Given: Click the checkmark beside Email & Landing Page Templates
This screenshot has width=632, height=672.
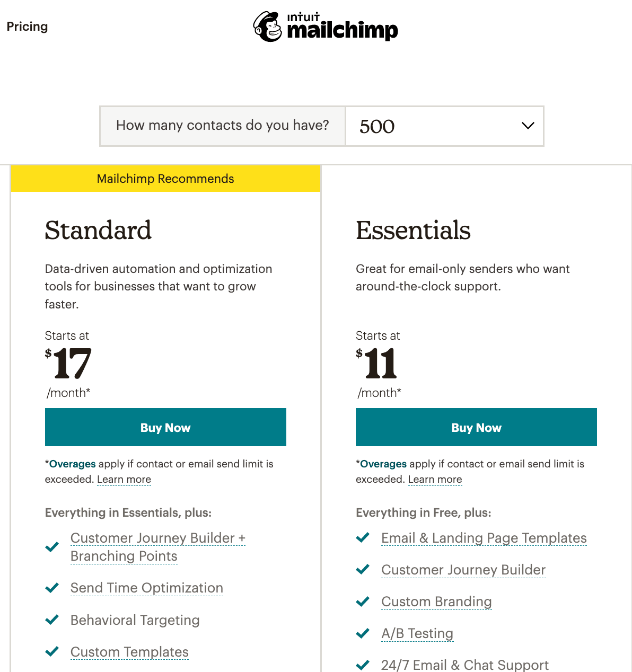Looking at the screenshot, I should 363,538.
